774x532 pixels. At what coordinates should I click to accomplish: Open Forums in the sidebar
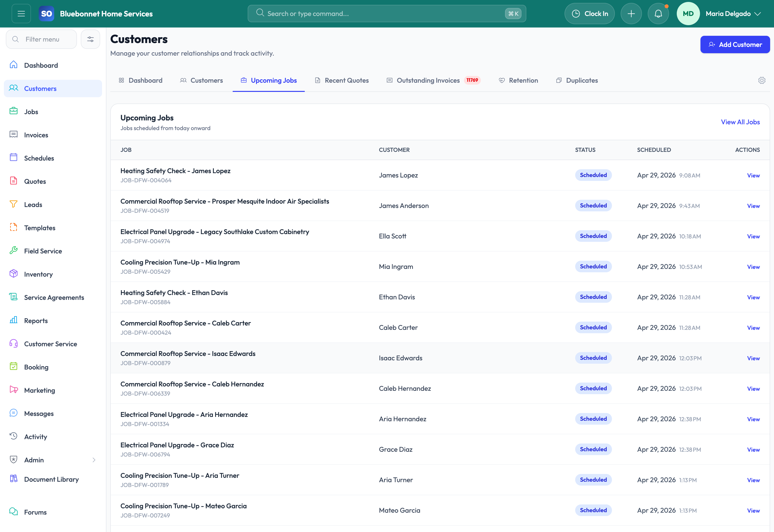pyautogui.click(x=53, y=512)
